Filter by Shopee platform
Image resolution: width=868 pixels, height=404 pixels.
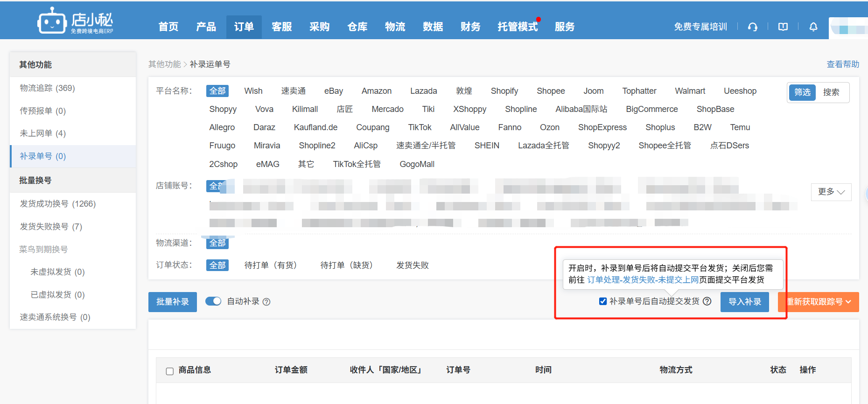551,91
